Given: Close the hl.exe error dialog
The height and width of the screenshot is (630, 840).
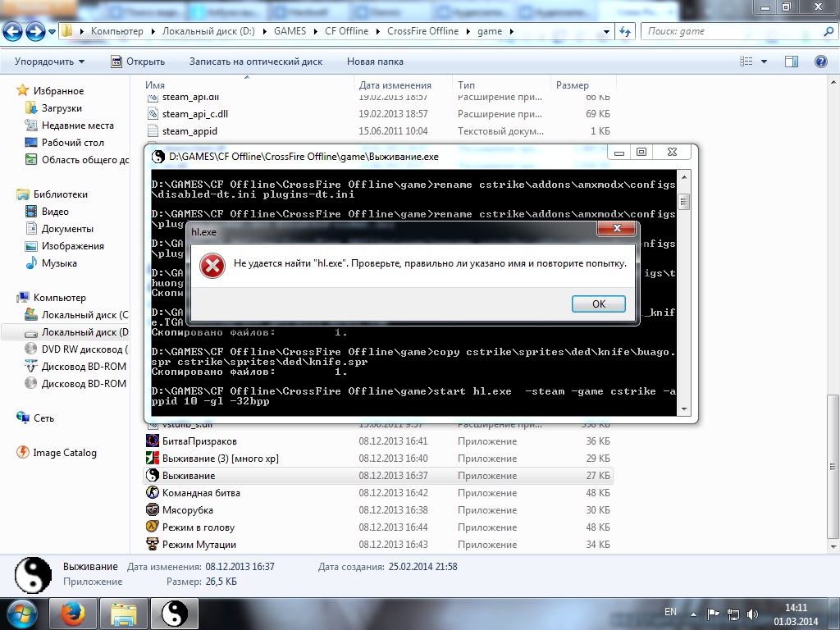Looking at the screenshot, I should (x=617, y=228).
